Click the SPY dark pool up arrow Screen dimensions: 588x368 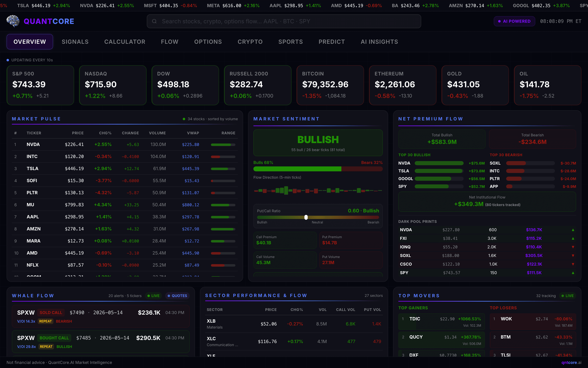click(x=573, y=273)
